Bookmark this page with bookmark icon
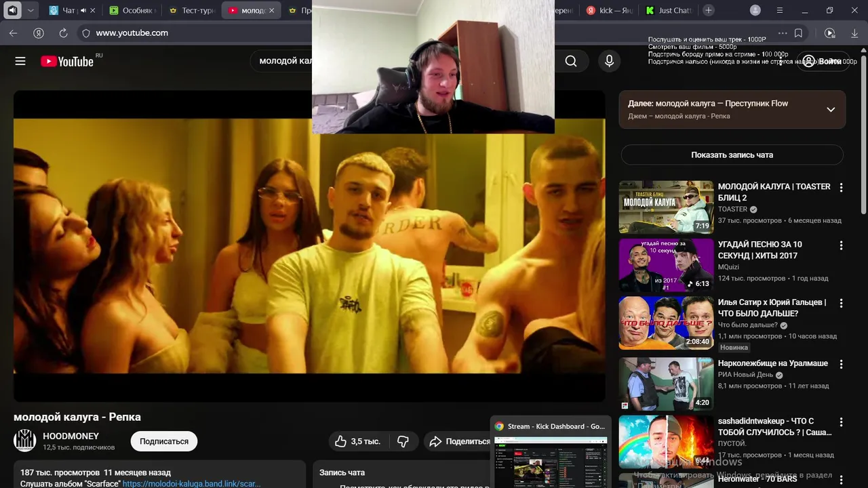This screenshot has height=488, width=868. [x=798, y=33]
